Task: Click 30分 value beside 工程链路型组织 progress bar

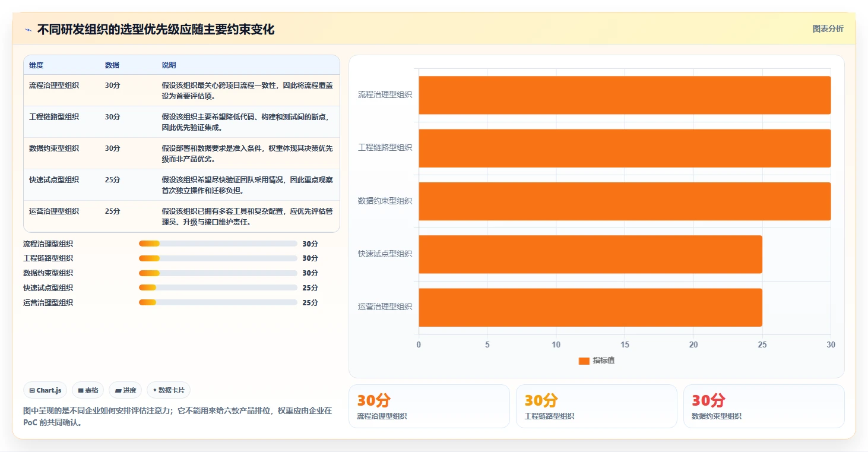Action: click(310, 258)
